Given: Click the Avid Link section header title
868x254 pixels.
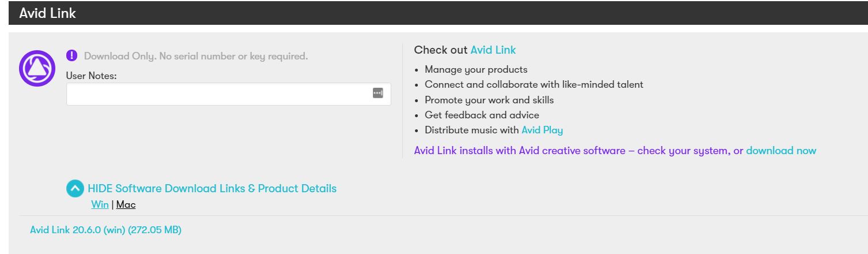Looking at the screenshot, I should tap(47, 13).
